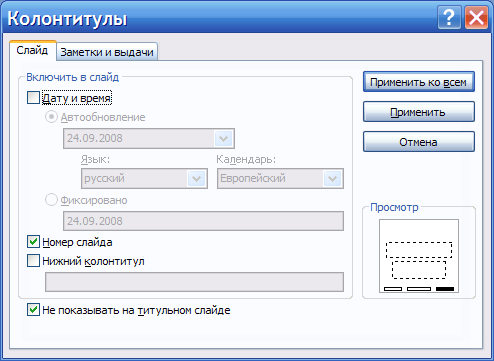This screenshot has width=494, height=361.
Task: Click the black slide number placeholder in preview
Action: click(445, 289)
